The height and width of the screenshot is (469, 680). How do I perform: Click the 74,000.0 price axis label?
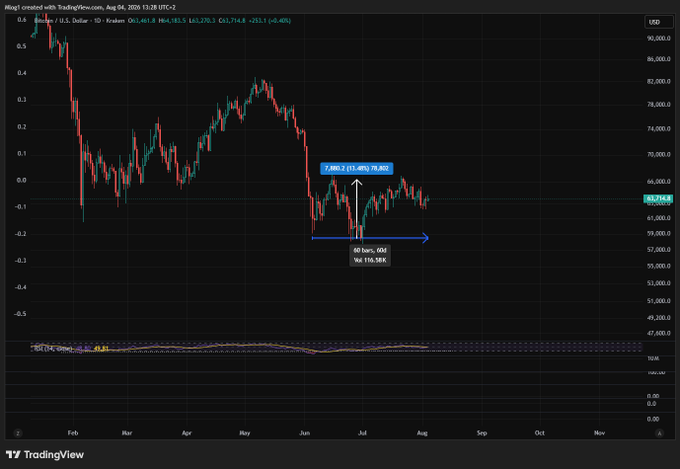658,129
